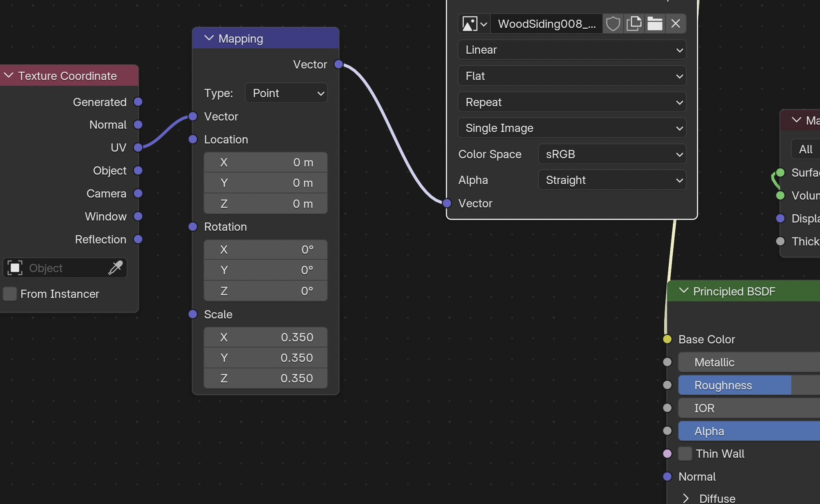Click the Rotation Z 0° field

pos(266,291)
